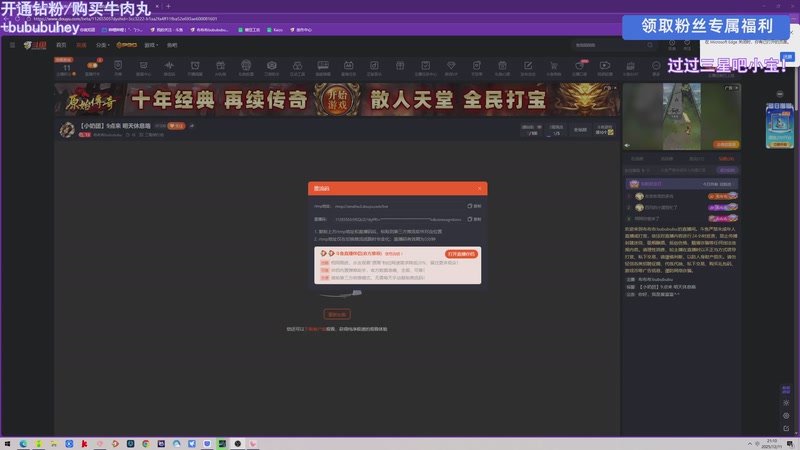The image size is (800, 450).
Task: Click the monitor screen toolbar icon
Action: pos(323,65)
